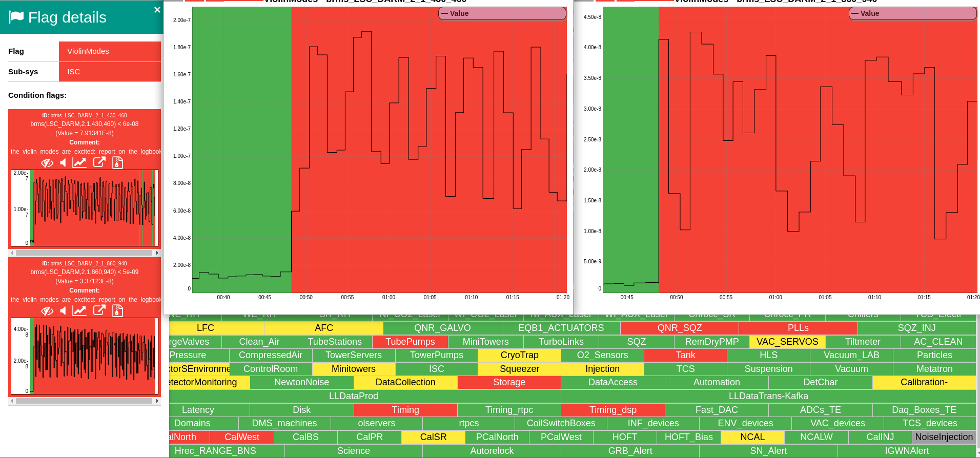Open the Metatron cell
This screenshot has height=458, width=980.
click(934, 369)
